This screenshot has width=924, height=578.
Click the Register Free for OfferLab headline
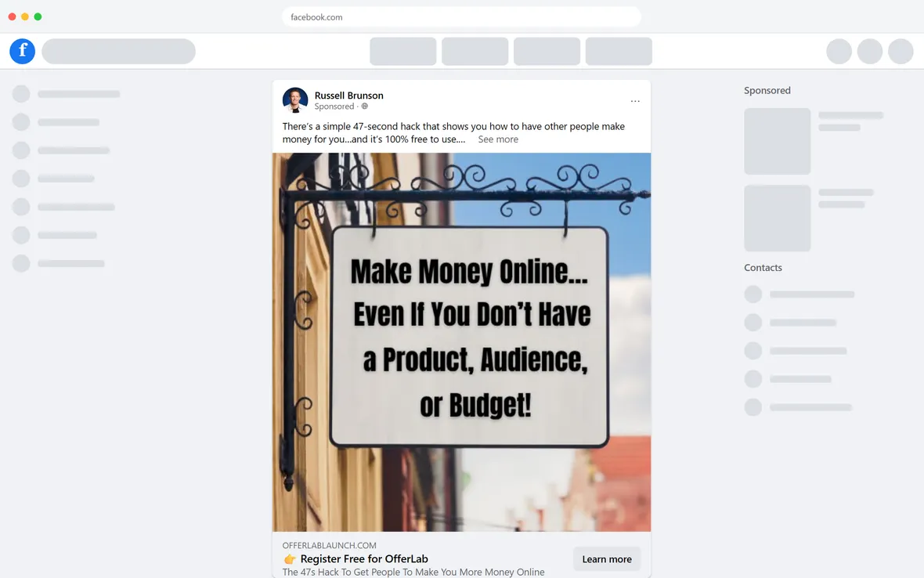click(364, 559)
